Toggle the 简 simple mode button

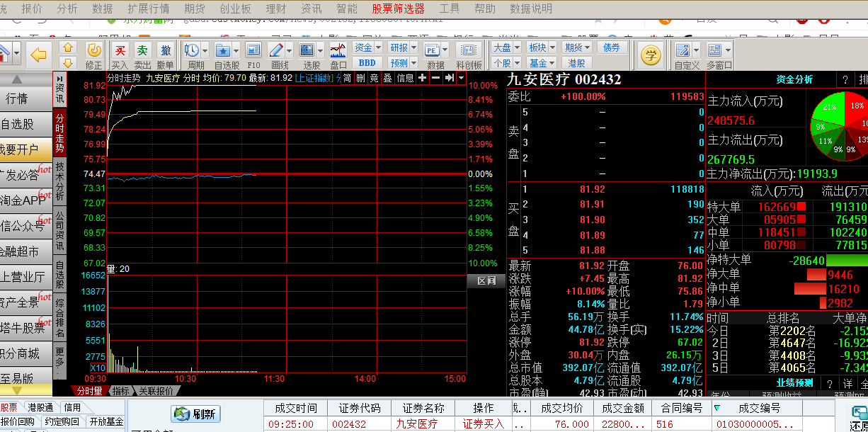coord(347,78)
